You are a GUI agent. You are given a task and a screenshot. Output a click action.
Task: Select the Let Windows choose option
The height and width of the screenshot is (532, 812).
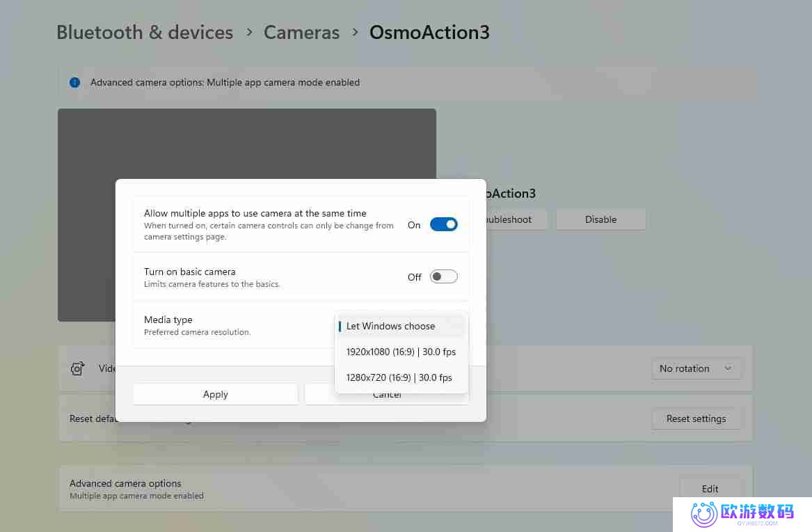(x=390, y=326)
